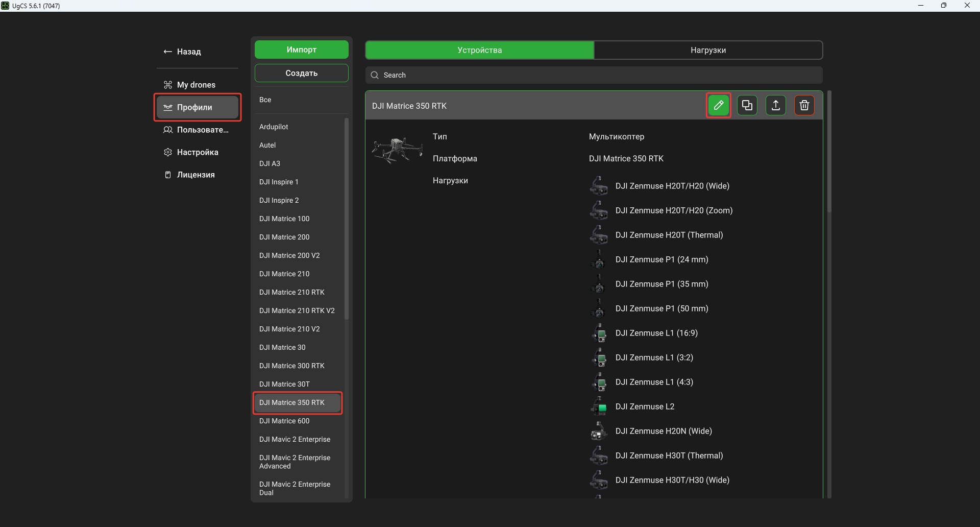Open the Лицензия section
This screenshot has width=980, height=527.
tap(198, 175)
